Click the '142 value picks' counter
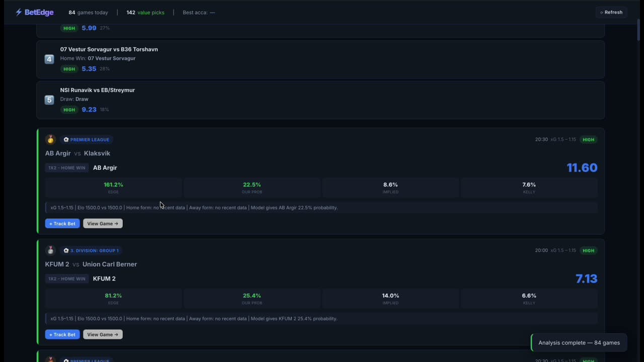Viewport: 644px width, 362px height. 145,13
